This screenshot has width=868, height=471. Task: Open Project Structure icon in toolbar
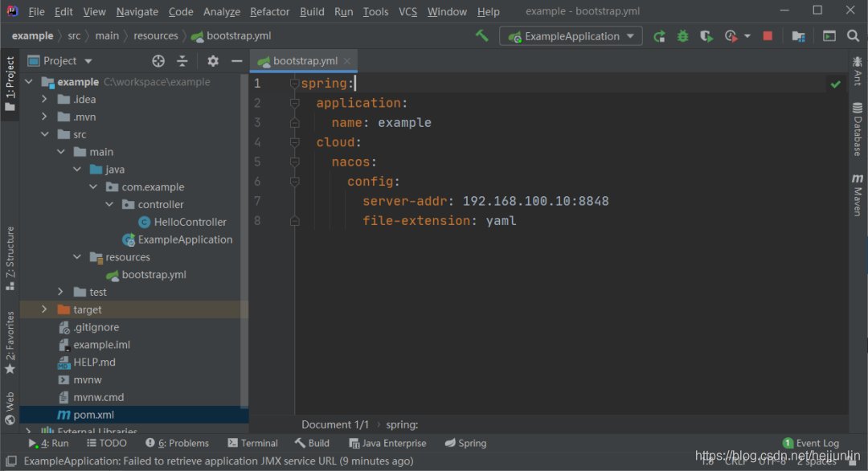[x=798, y=36]
